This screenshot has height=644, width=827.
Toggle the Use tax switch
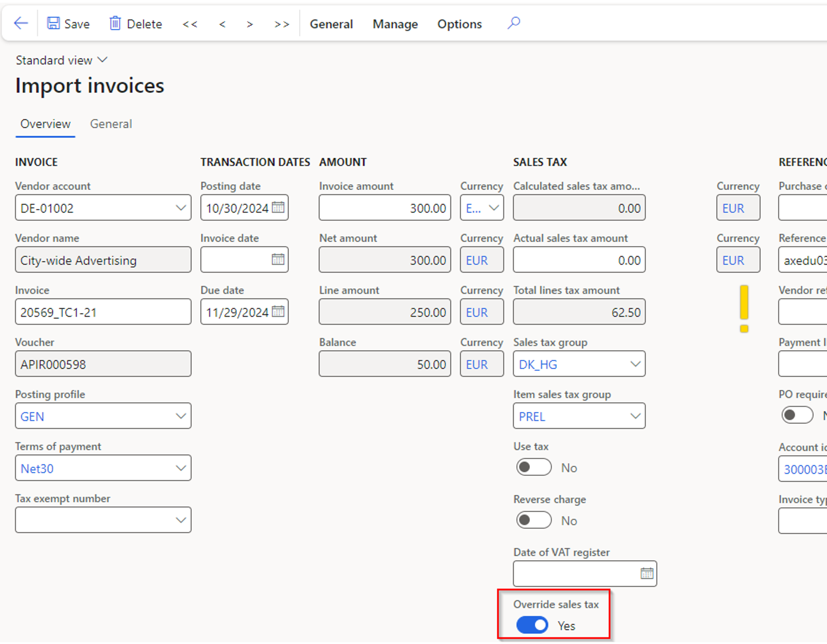[x=533, y=467]
